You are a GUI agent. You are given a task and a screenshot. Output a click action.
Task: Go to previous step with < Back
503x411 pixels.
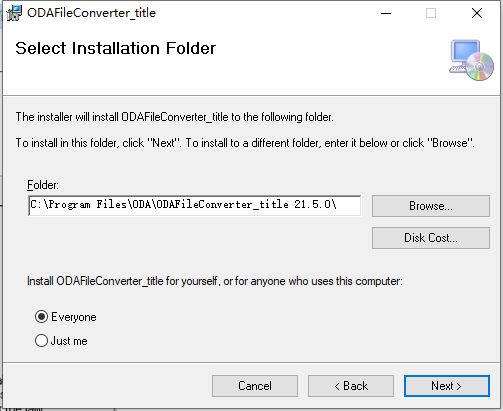pyautogui.click(x=351, y=386)
